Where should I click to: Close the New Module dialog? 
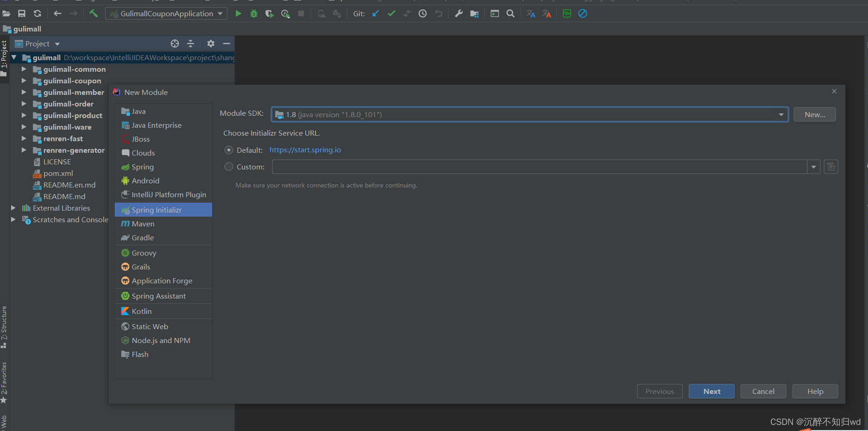(834, 91)
